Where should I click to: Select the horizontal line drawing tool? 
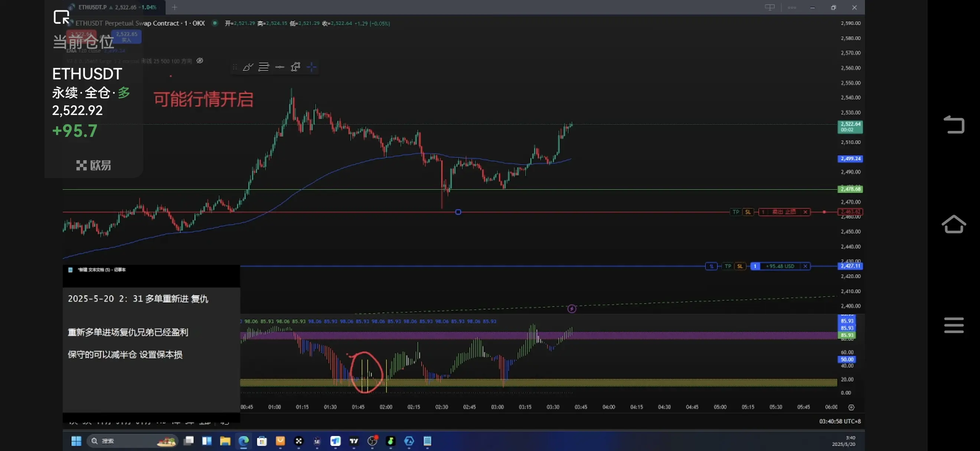click(x=280, y=67)
